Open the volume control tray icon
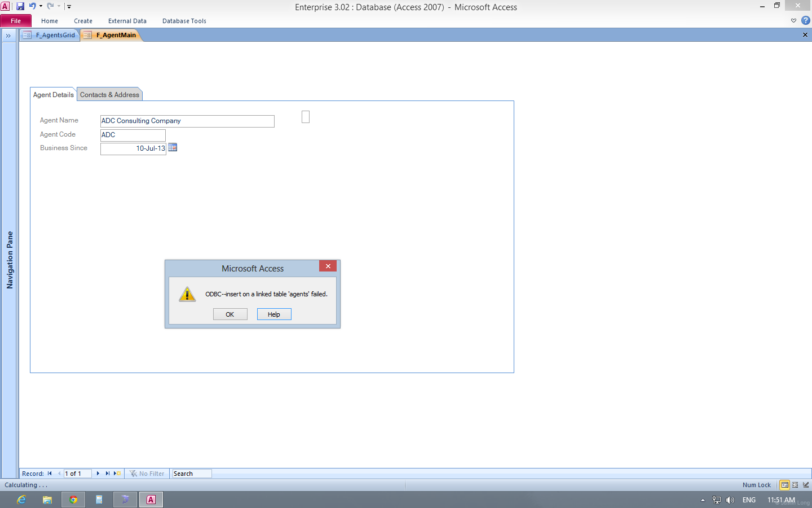The height and width of the screenshot is (508, 812). [730, 500]
